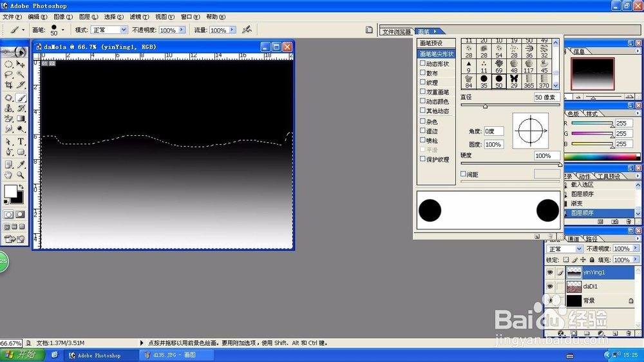Enable 双重画笔 checkbox
The width and height of the screenshot is (644, 362).
point(422,91)
